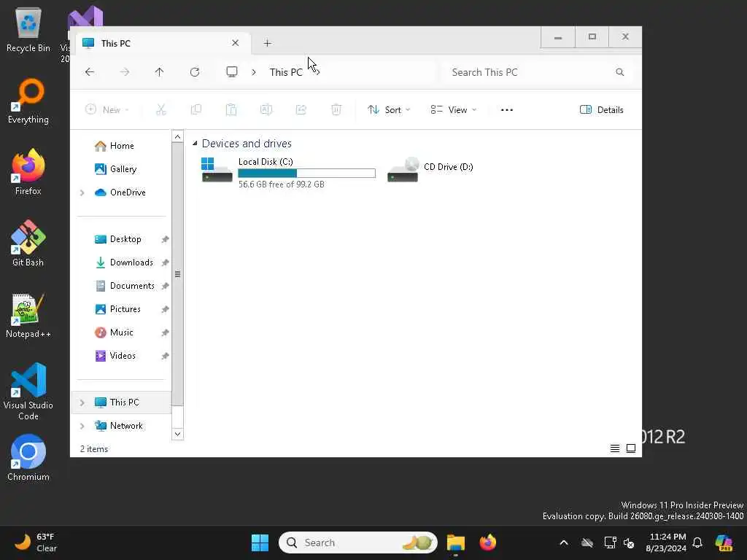This screenshot has width=747, height=560.
Task: Switch to details list view icon
Action: [x=615, y=448]
